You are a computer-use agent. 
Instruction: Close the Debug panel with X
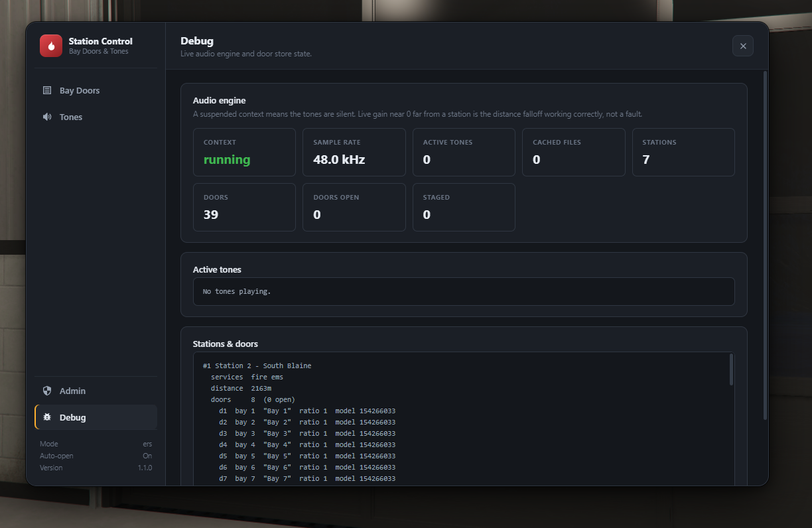(x=743, y=46)
